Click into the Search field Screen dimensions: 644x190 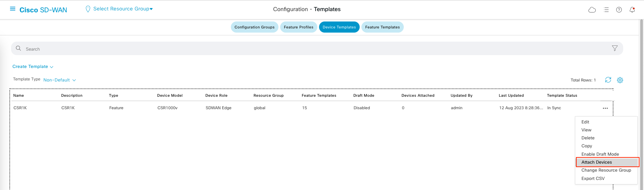tap(312, 49)
